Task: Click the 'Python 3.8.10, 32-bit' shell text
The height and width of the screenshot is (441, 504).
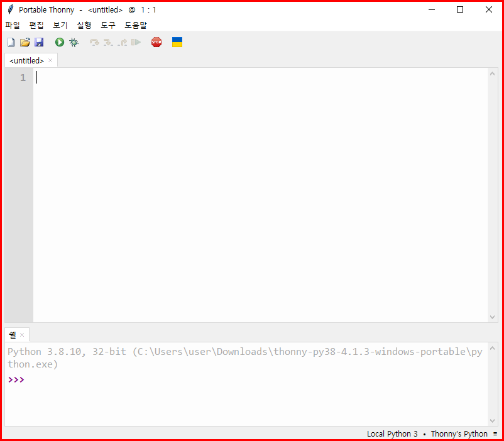Action: [x=67, y=352]
